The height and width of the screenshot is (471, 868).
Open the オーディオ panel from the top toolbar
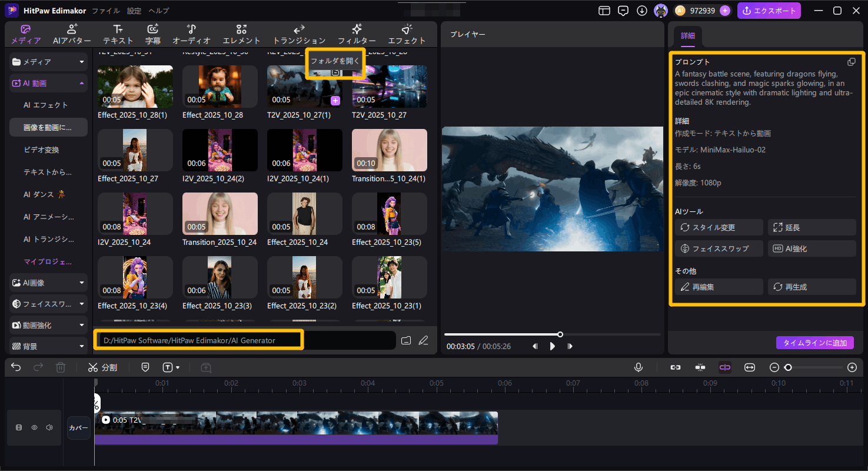tap(191, 34)
